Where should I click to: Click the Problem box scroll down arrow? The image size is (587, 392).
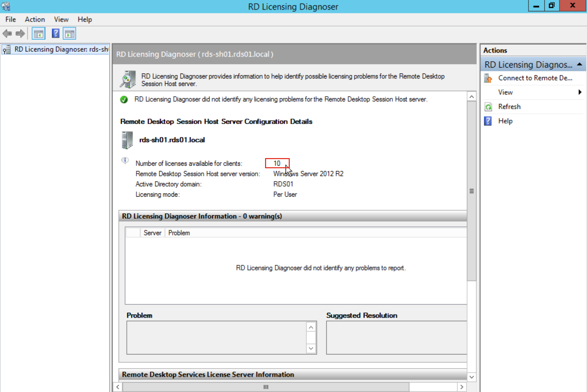311,348
